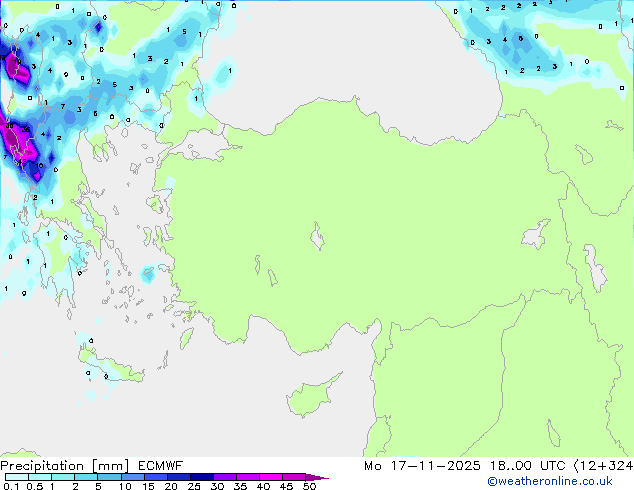This screenshot has height=490, width=634.
Task: Click the 0.5–1 mm legend color box
Action: point(40,477)
